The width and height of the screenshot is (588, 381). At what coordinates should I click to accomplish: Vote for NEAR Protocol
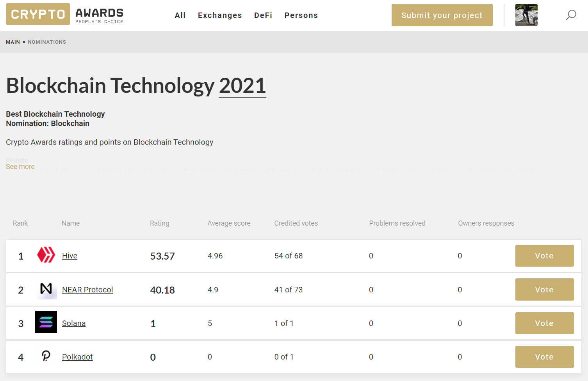point(544,289)
